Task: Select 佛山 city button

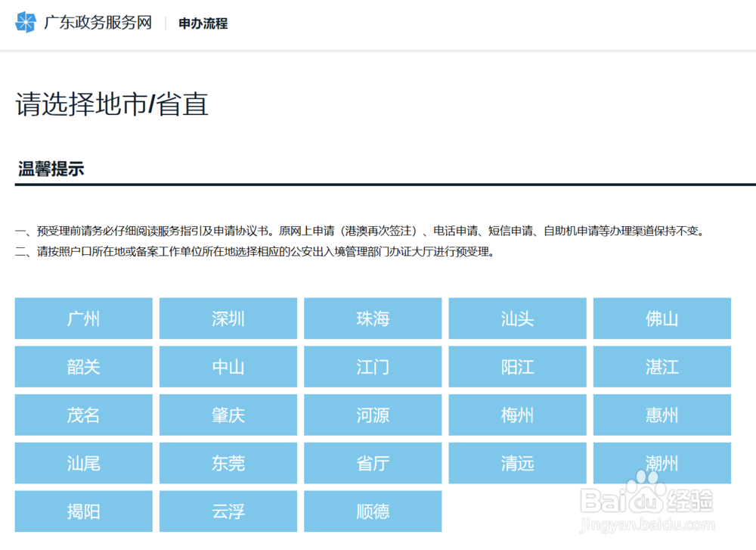Action: click(x=662, y=319)
